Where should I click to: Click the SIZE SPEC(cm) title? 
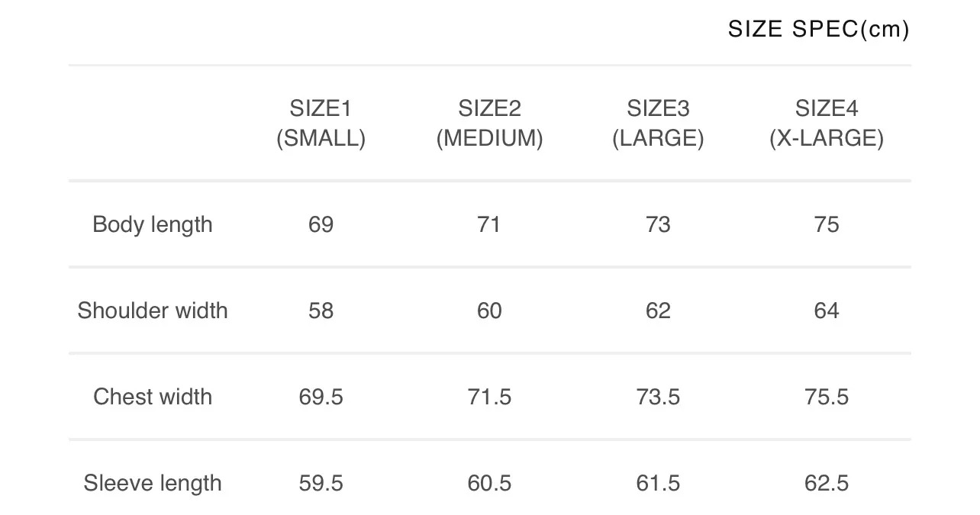[818, 30]
